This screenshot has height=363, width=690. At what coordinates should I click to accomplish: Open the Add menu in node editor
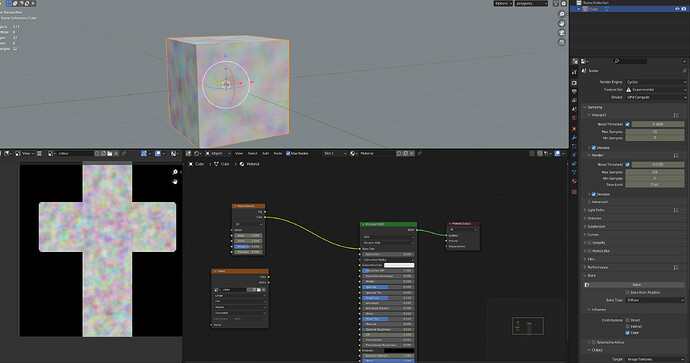(265, 153)
